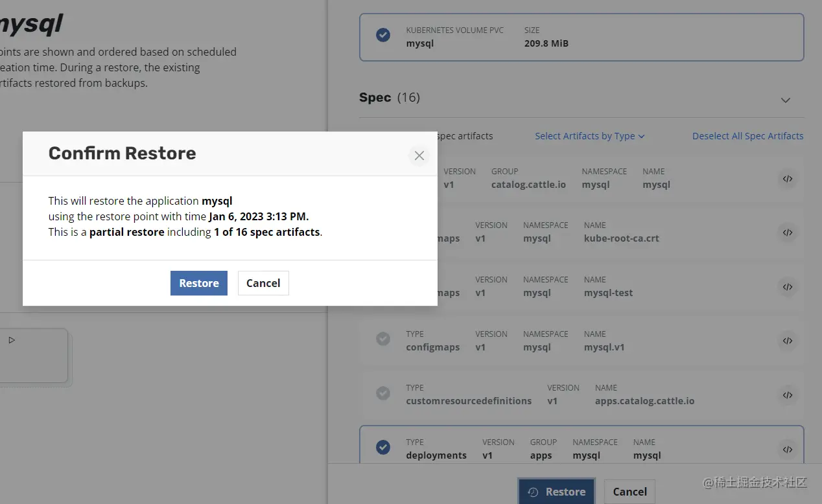Click the 'mysql-test' name text
This screenshot has width=822, height=504.
[x=608, y=293]
